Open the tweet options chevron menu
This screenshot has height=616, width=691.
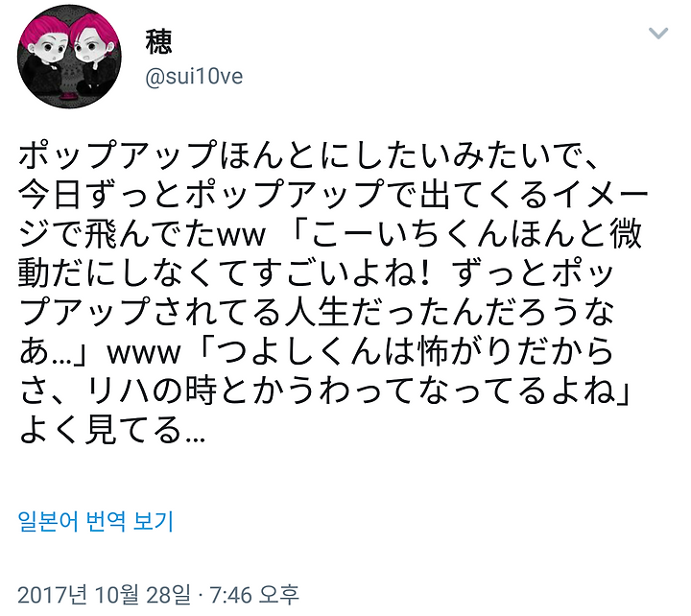click(658, 33)
